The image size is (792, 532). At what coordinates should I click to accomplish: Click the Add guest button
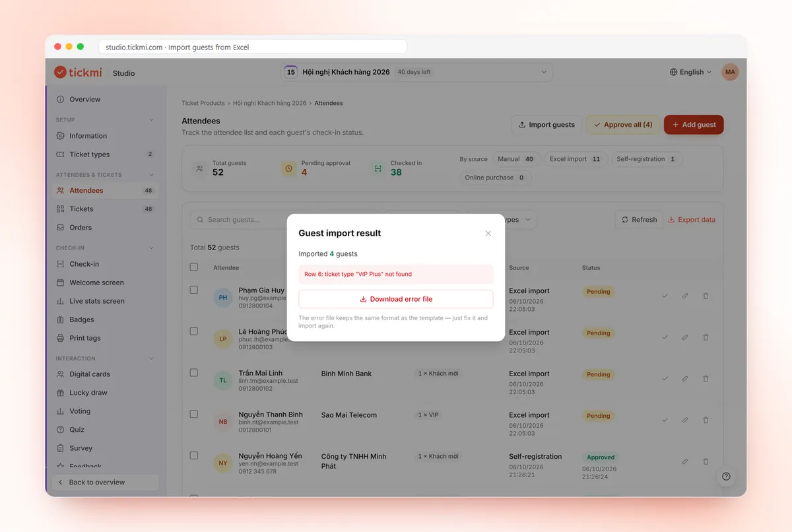pos(694,125)
